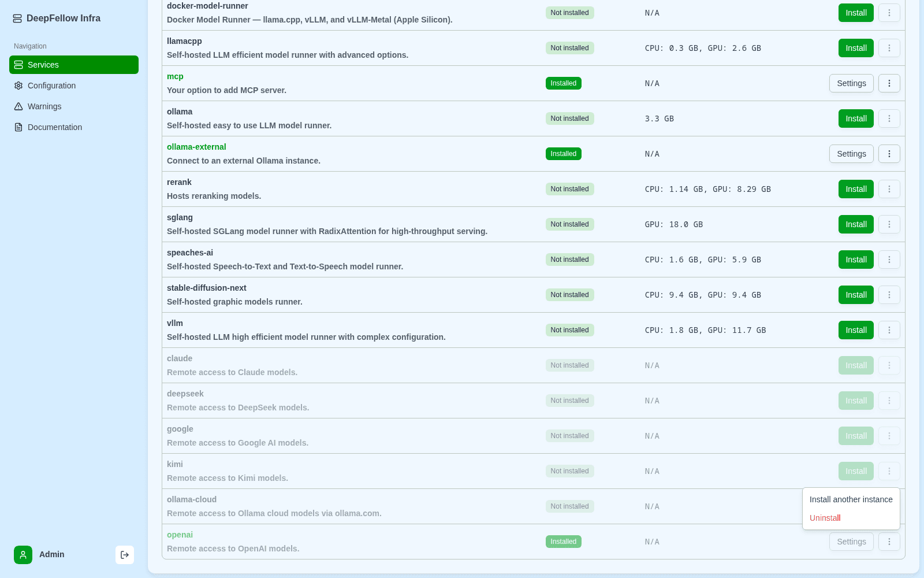Open the more-options menu for docker-model-runner
The height and width of the screenshot is (578, 924).
click(x=889, y=13)
